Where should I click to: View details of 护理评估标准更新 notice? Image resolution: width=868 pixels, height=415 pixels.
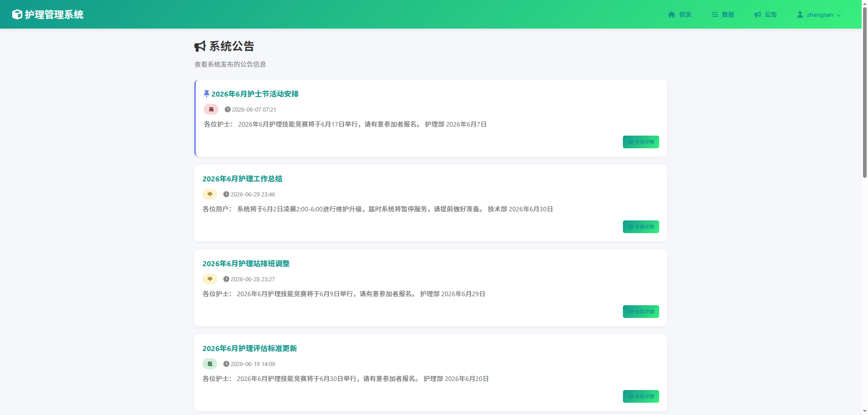tap(641, 396)
